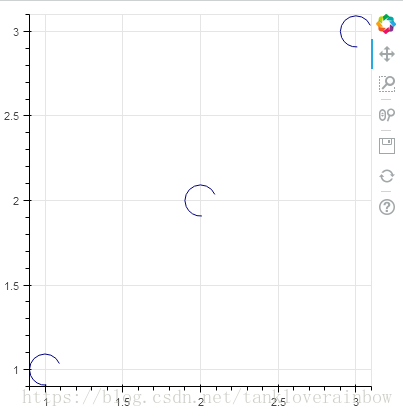
Task: Click y-axis label 1.5
Action: 12,286
